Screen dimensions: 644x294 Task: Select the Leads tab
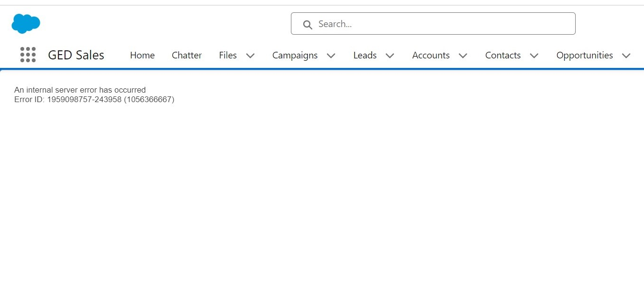pos(365,55)
